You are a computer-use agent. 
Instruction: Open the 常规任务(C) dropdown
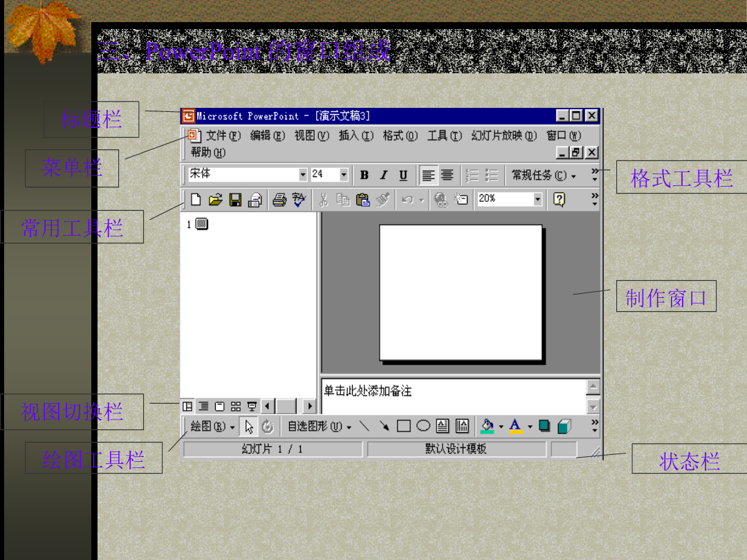(x=544, y=175)
